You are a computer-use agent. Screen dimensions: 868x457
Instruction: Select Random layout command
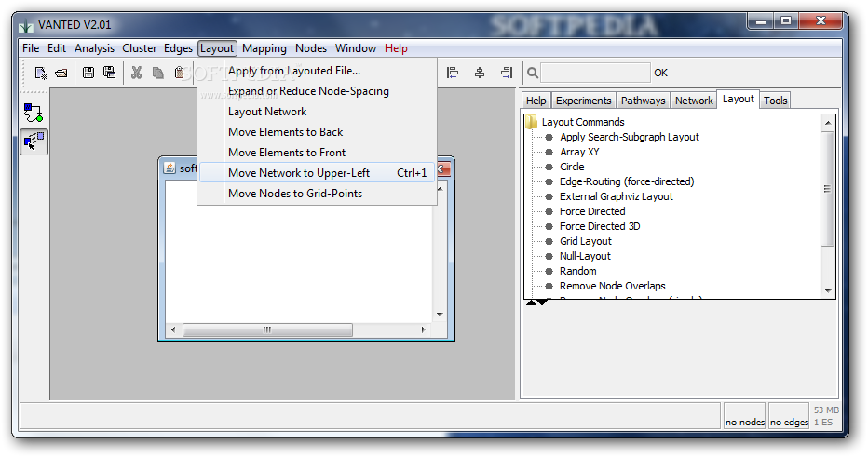click(578, 271)
